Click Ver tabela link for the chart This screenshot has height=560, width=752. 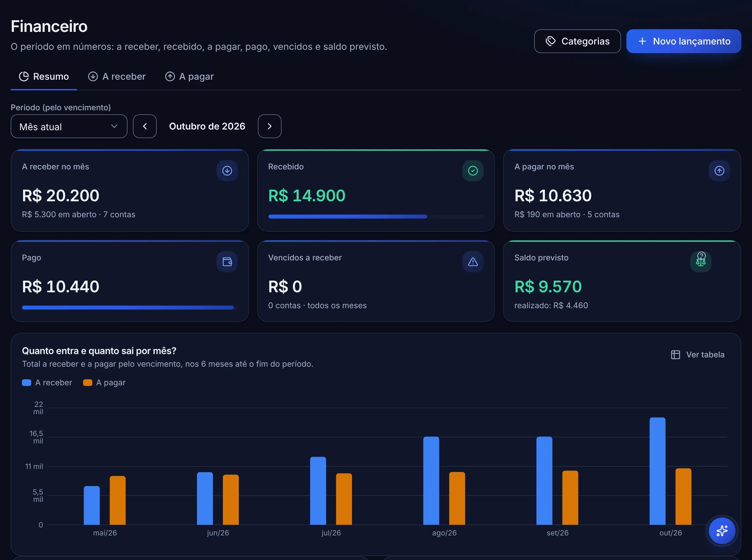(698, 355)
